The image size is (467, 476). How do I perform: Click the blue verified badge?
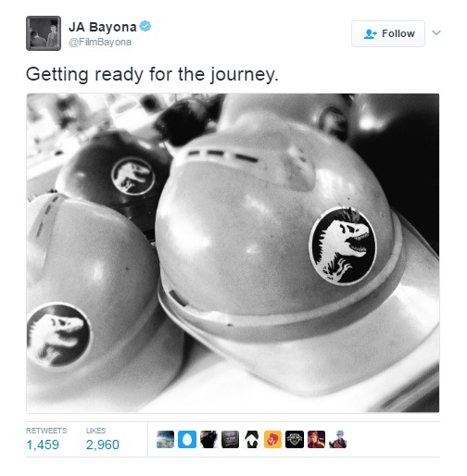pyautogui.click(x=145, y=26)
